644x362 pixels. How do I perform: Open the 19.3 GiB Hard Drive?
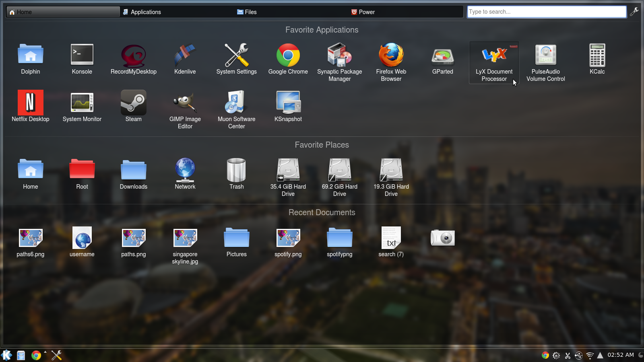click(x=391, y=177)
